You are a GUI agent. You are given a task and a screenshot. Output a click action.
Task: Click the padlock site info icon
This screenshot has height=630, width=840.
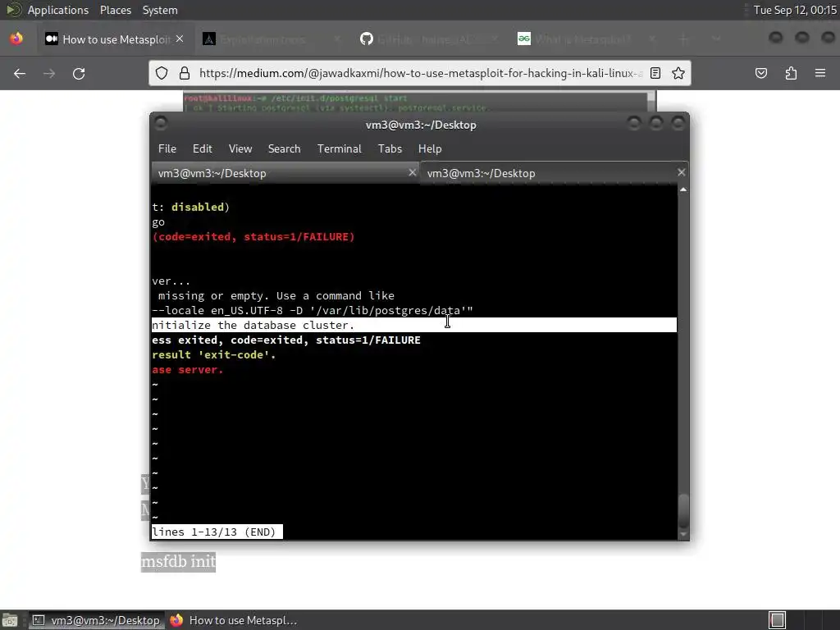(x=185, y=73)
